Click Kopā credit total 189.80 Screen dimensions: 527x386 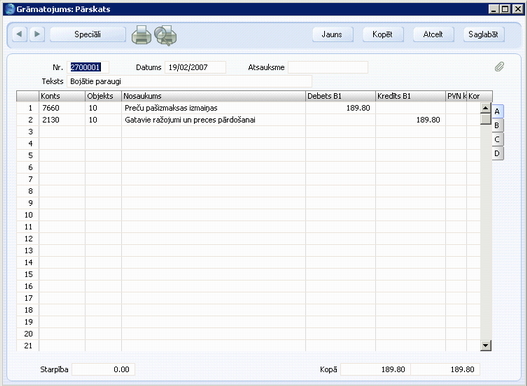coord(445,370)
